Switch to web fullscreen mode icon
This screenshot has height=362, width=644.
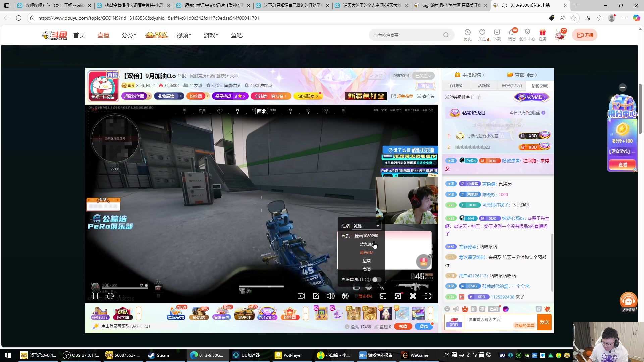click(413, 296)
